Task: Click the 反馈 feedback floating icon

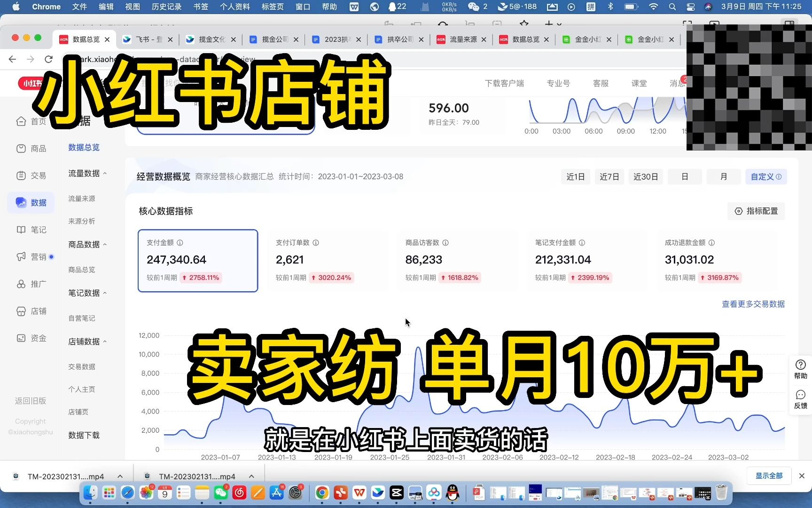Action: point(801,399)
